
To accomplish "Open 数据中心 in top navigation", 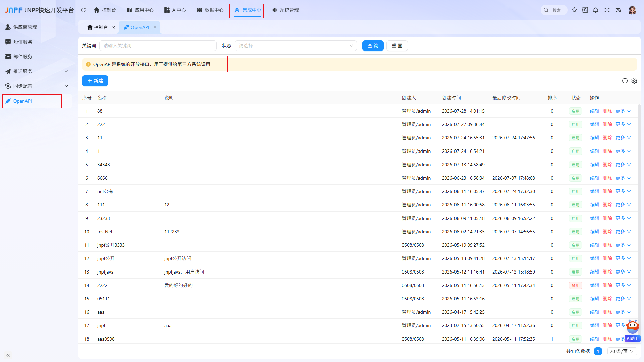I will [x=210, y=10].
